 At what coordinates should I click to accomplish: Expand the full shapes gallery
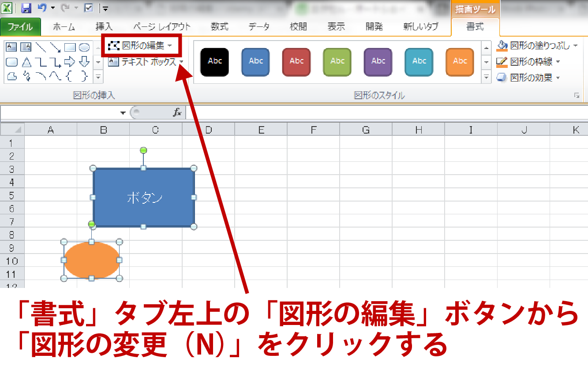pyautogui.click(x=98, y=77)
